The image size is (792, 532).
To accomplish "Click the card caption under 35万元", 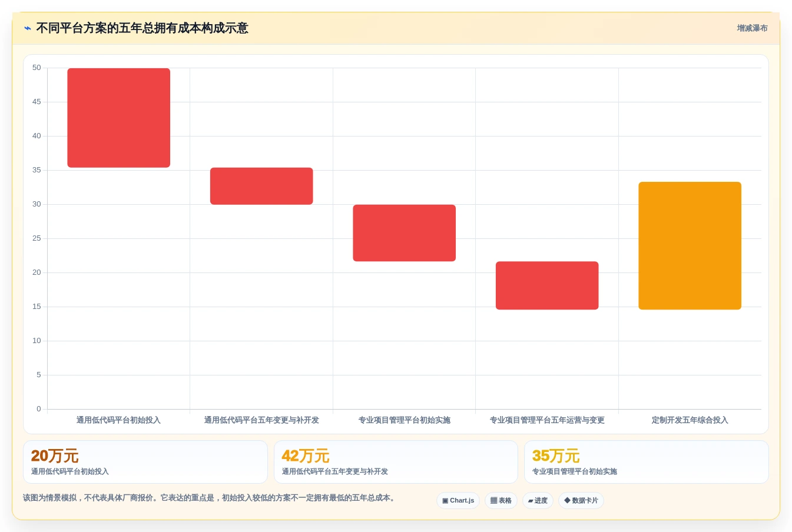I will click(575, 471).
